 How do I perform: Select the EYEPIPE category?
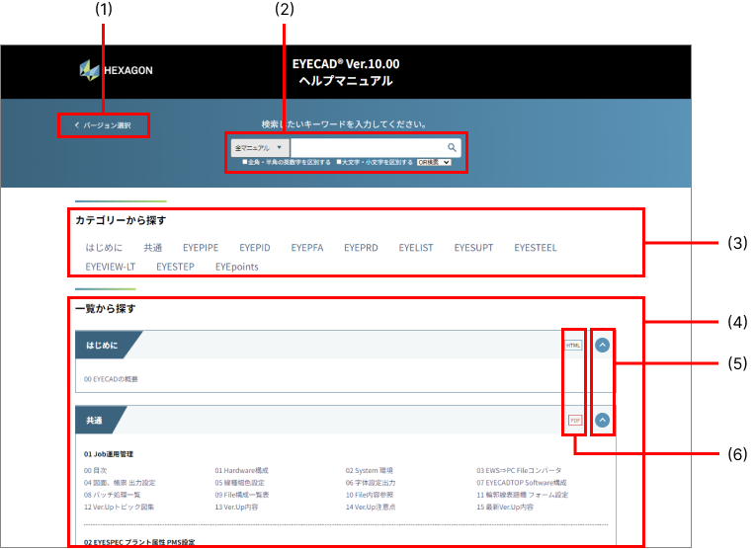201,248
